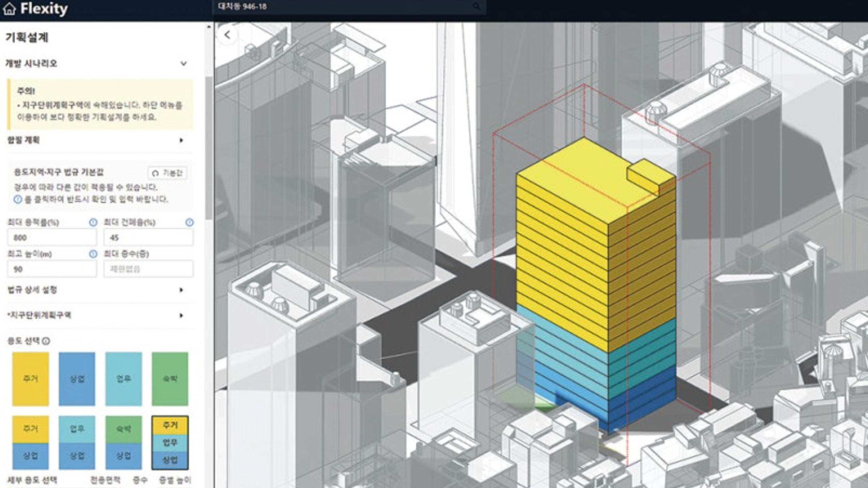This screenshot has width=868, height=488.
Task: Open info icon for 최대 건폐율
Action: pyautogui.click(x=189, y=222)
